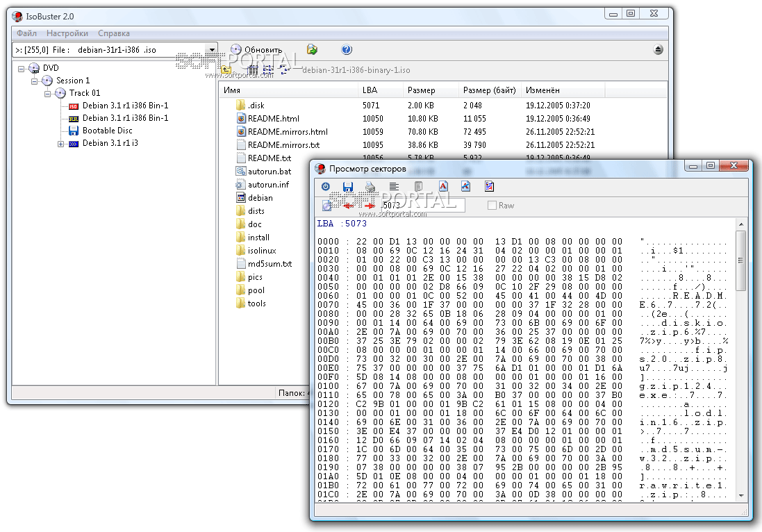Go to next sector with right red arrow
The width and height of the screenshot is (762, 532).
[370, 206]
